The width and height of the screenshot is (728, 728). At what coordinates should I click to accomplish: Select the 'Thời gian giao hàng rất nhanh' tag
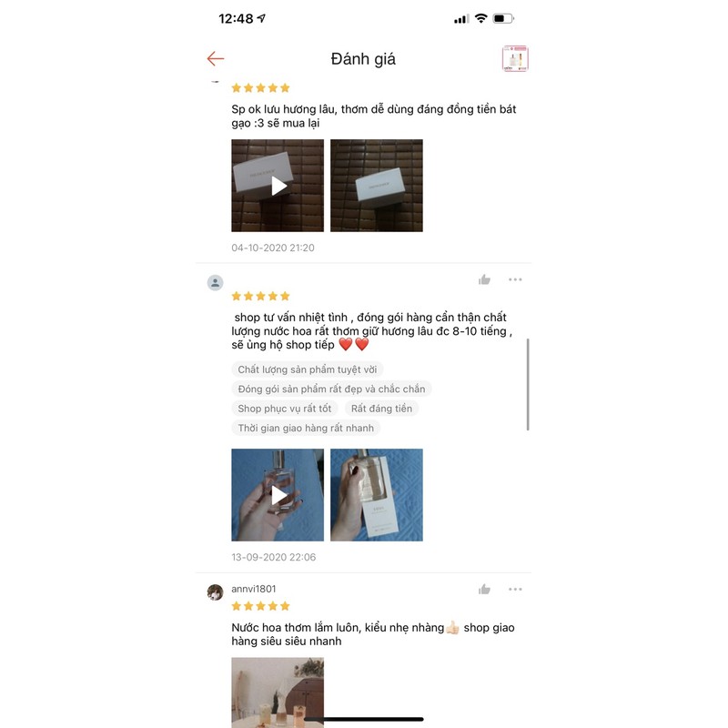(306, 428)
